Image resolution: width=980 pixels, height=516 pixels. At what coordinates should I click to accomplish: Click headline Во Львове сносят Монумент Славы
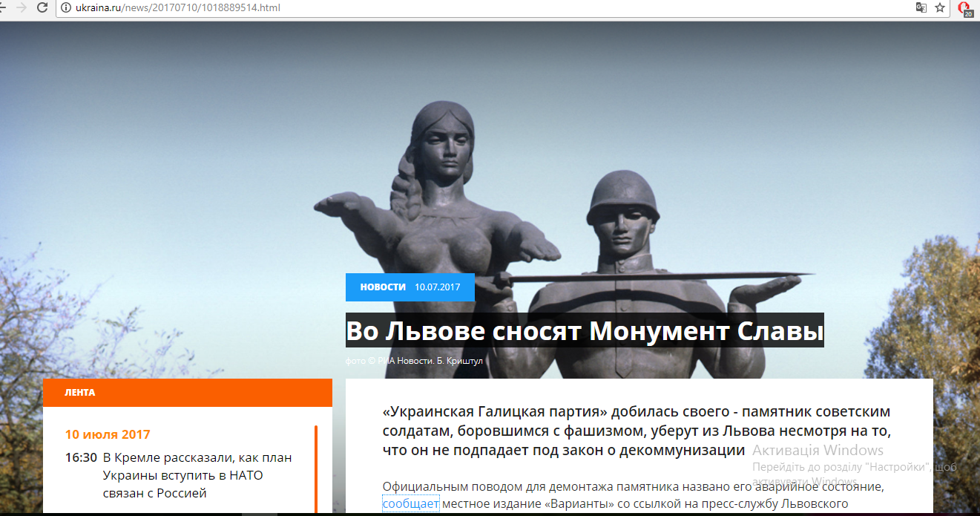[x=585, y=330]
